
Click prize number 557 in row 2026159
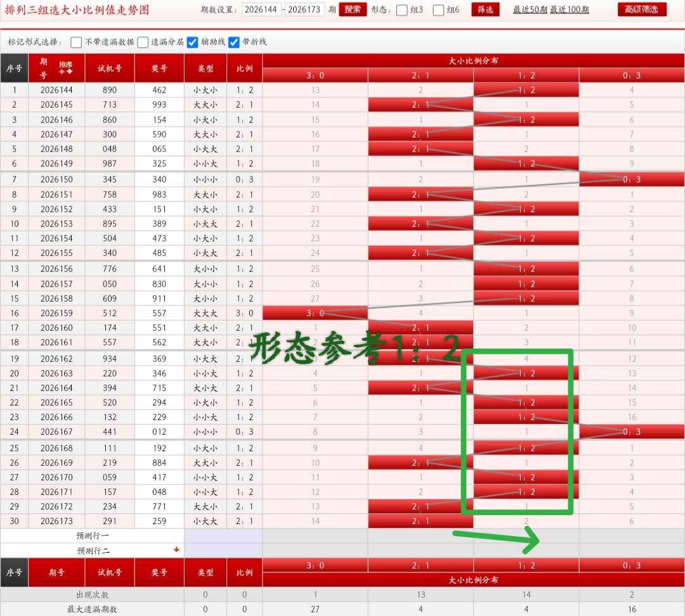point(159,313)
